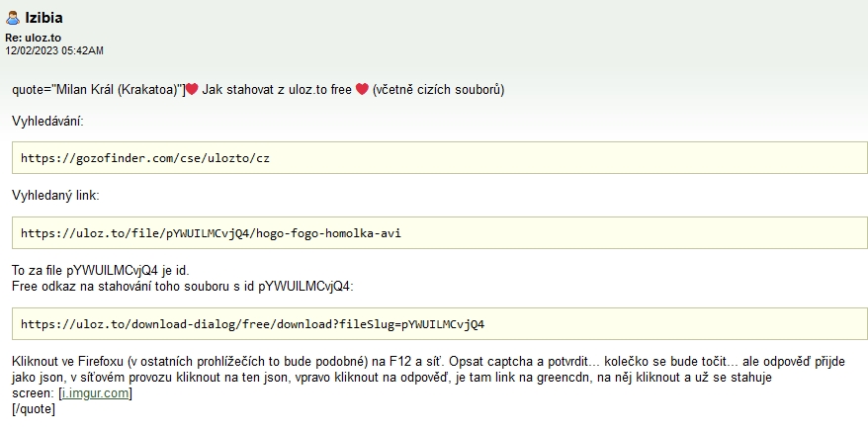Click the download-dialog fileSlug URL box
This screenshot has width=868, height=432.
click(x=439, y=323)
